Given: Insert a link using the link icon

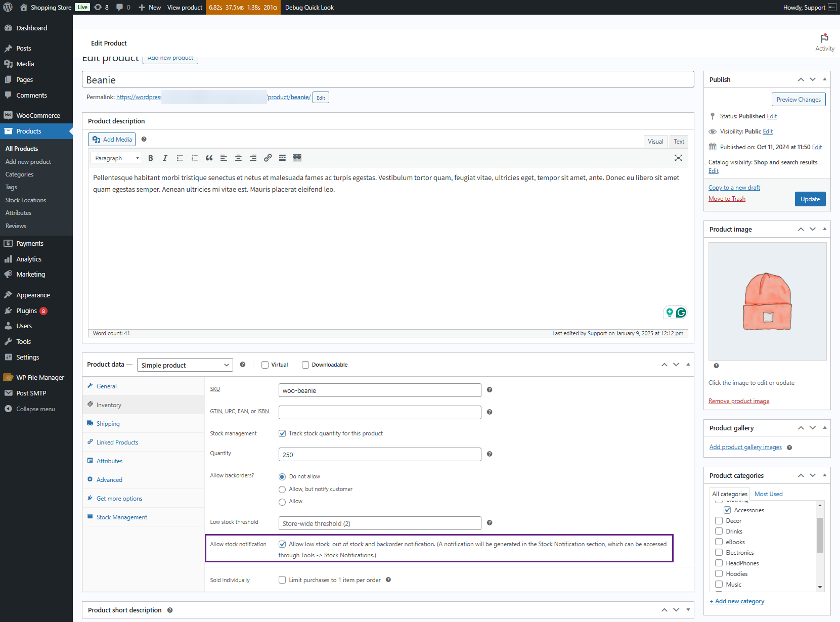Looking at the screenshot, I should [x=268, y=158].
